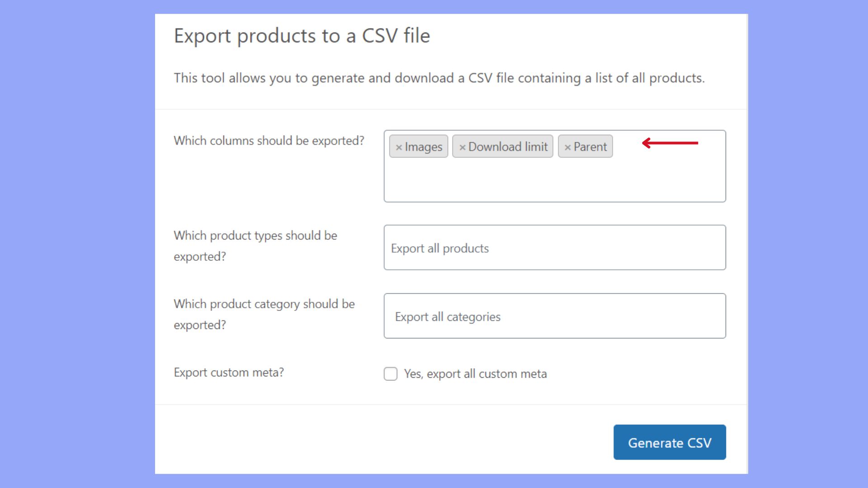Enable the export custom meta checkbox

point(391,374)
